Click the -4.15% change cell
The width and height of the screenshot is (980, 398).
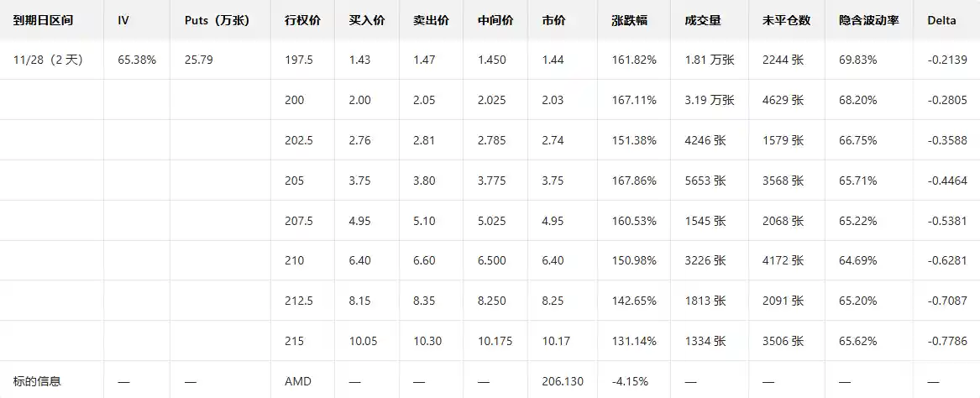630,381
